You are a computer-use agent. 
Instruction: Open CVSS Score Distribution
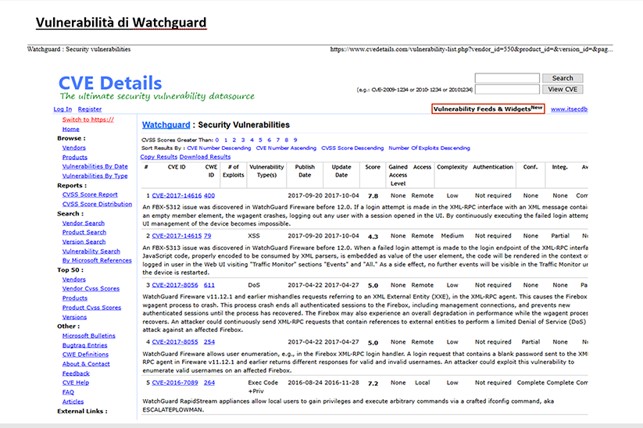[x=97, y=204]
